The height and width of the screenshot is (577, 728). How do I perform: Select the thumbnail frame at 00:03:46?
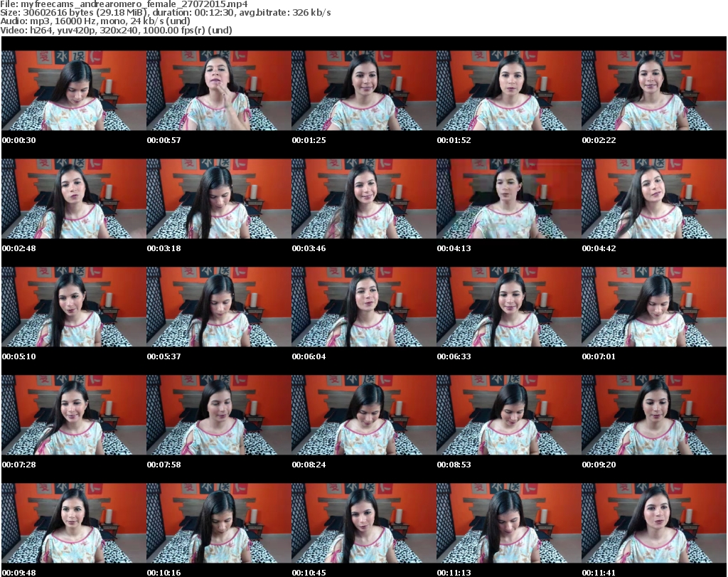click(x=363, y=198)
